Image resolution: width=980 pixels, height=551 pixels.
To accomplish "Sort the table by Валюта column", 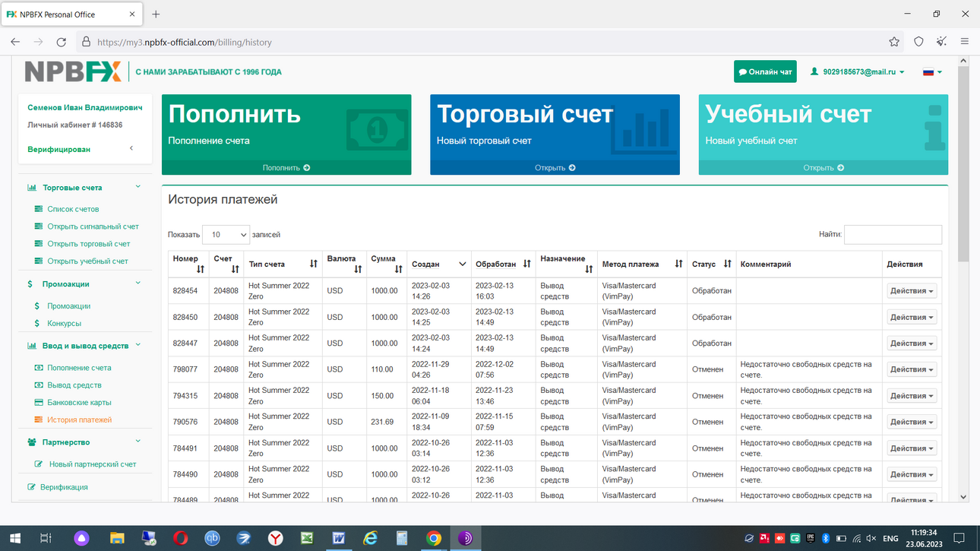I will pos(344,264).
